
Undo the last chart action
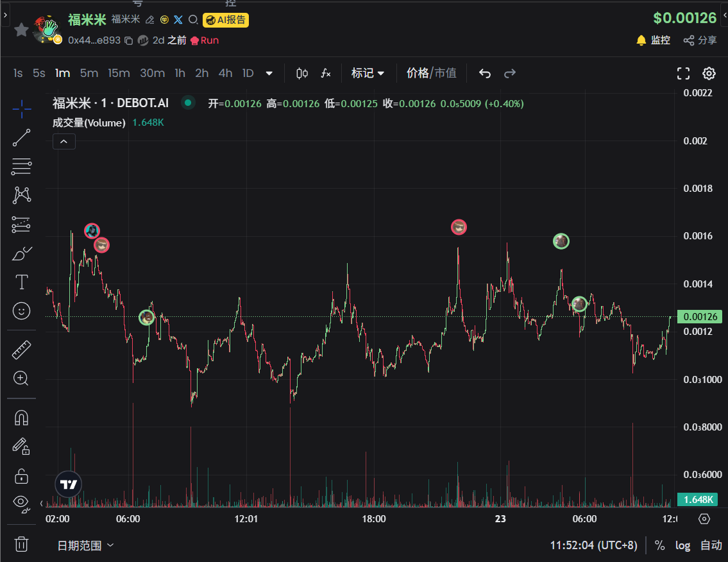click(x=484, y=73)
